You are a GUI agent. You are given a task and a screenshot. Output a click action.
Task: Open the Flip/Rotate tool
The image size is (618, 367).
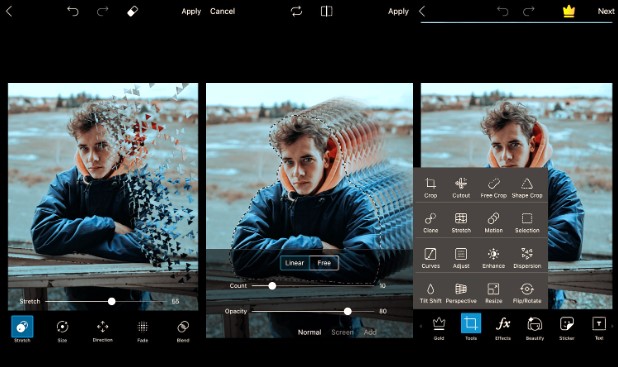[x=527, y=293]
